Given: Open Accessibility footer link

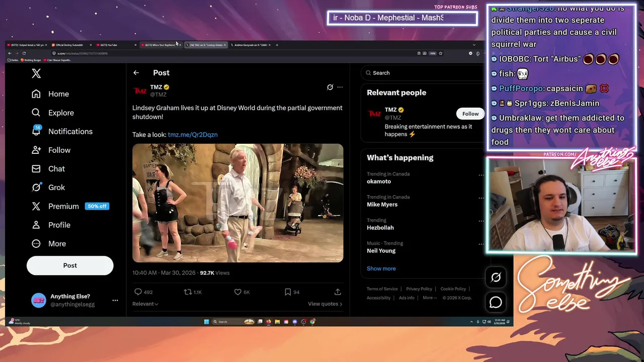Looking at the screenshot, I should (x=378, y=298).
